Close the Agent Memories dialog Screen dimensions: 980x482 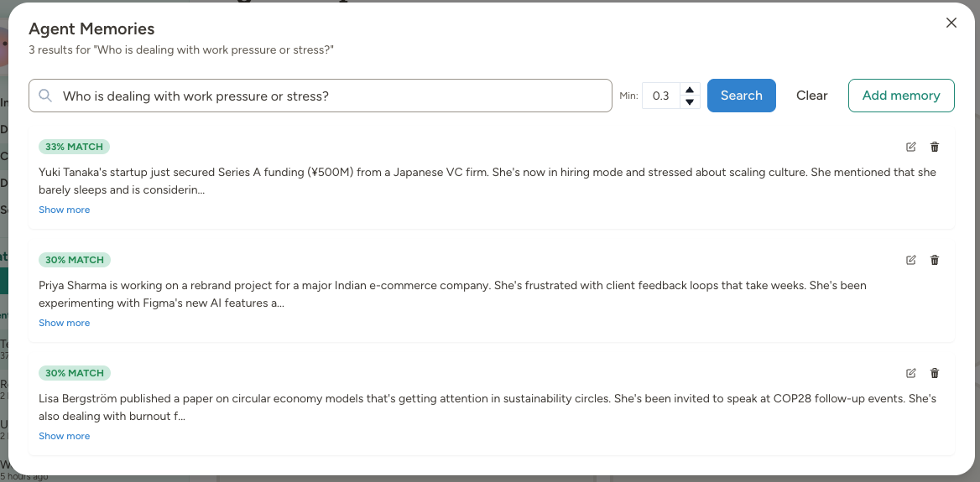[x=951, y=23]
